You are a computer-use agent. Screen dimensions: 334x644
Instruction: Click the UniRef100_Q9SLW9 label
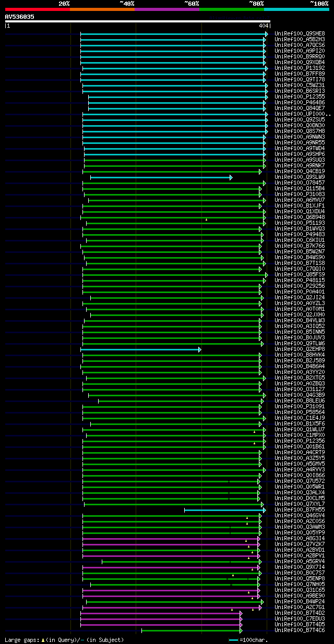click(x=300, y=177)
